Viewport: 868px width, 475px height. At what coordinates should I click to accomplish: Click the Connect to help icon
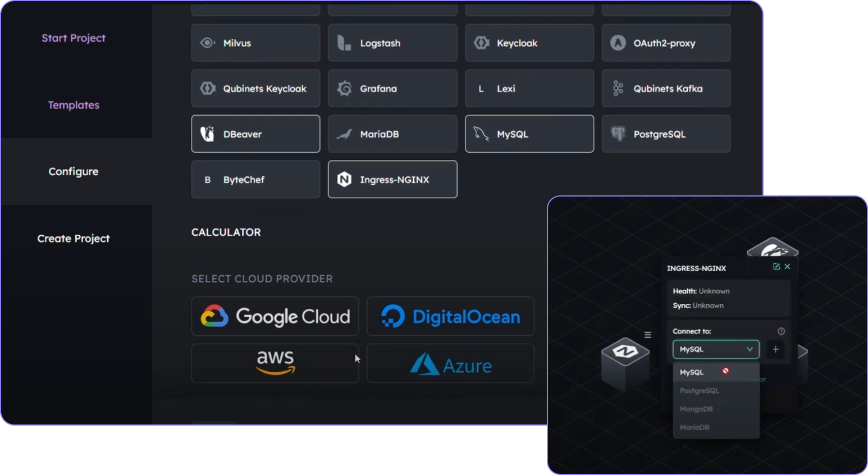click(781, 331)
